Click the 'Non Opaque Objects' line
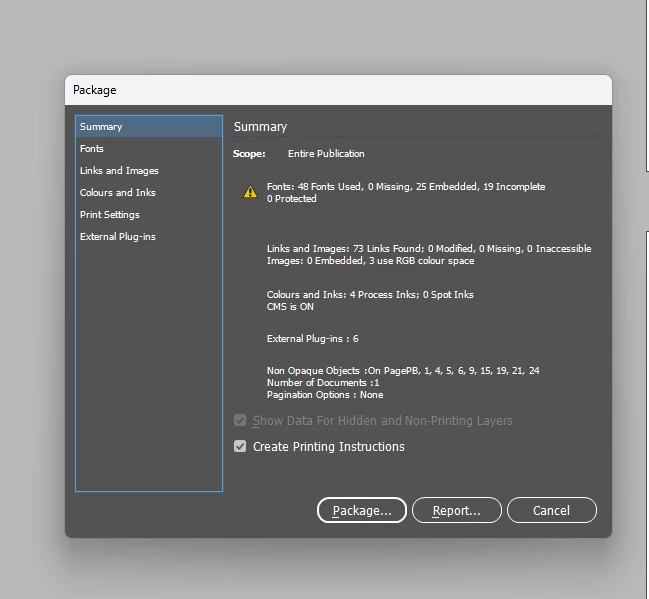This screenshot has width=649, height=599. (403, 370)
